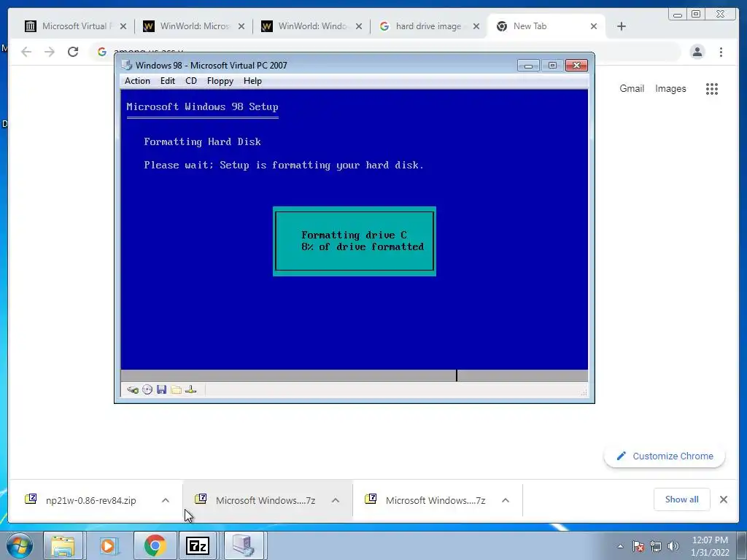
Task: Click the hard disk activity icon in Virtual PC status bar
Action: coord(133,390)
